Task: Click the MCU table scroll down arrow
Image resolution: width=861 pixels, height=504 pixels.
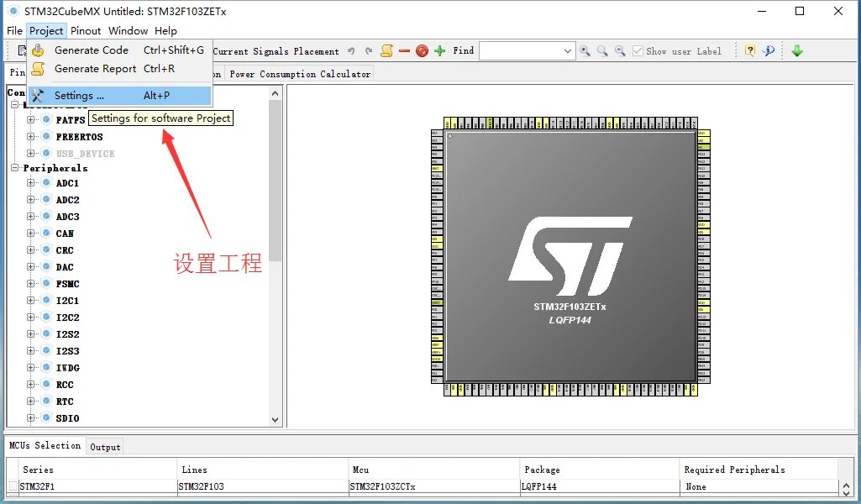Action: coord(846,493)
